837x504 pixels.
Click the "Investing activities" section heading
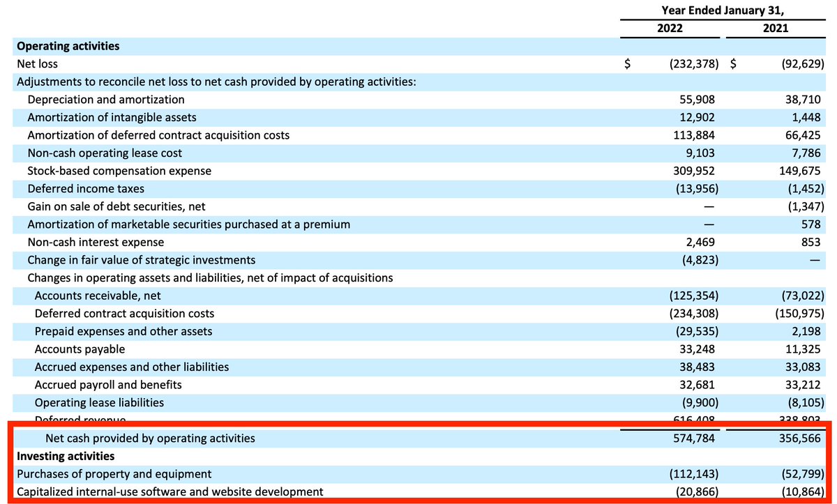[x=65, y=456]
